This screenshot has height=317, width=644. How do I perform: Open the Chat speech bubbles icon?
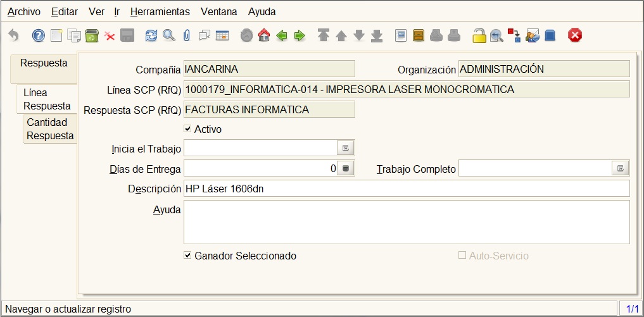[x=204, y=35]
